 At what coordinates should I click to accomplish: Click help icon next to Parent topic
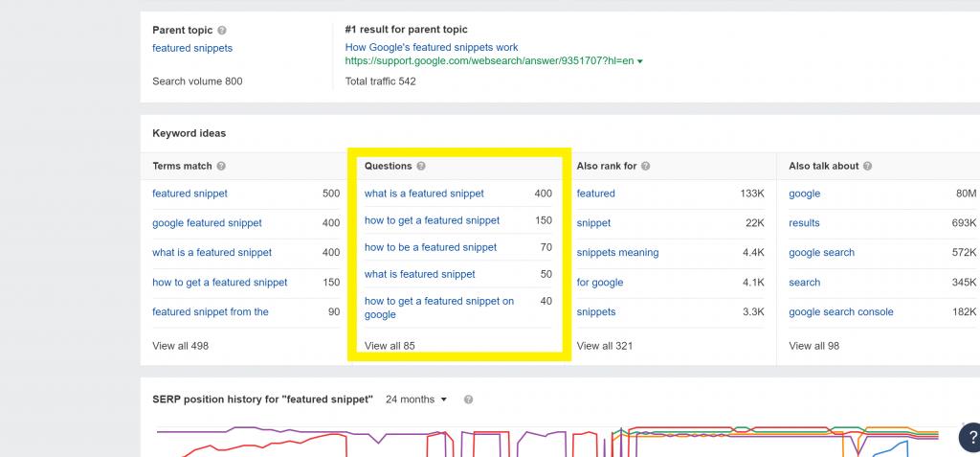222,30
